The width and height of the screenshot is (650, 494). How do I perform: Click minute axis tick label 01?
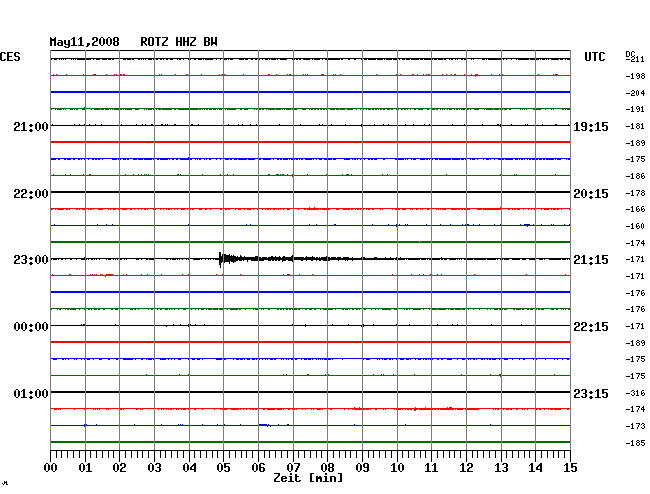[x=85, y=468]
